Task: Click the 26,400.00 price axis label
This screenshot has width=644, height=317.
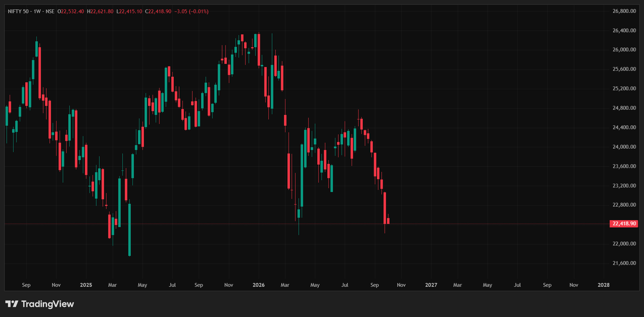Action: pos(624,31)
